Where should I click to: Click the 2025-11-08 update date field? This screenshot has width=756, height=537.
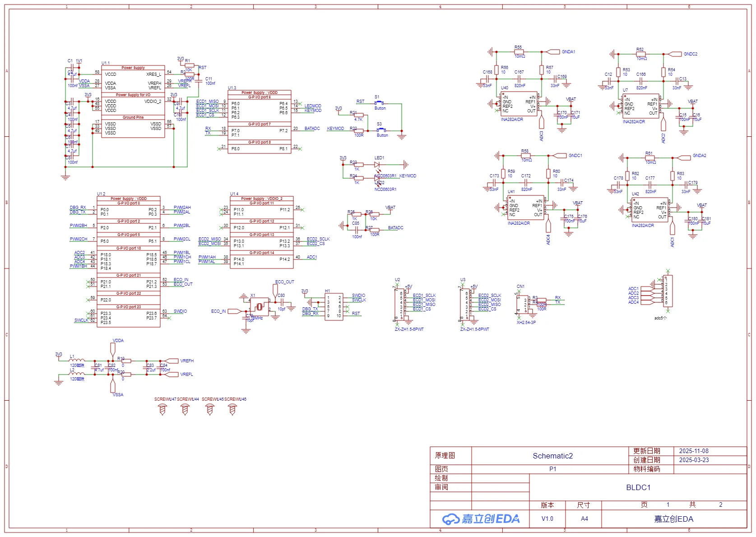click(x=694, y=451)
